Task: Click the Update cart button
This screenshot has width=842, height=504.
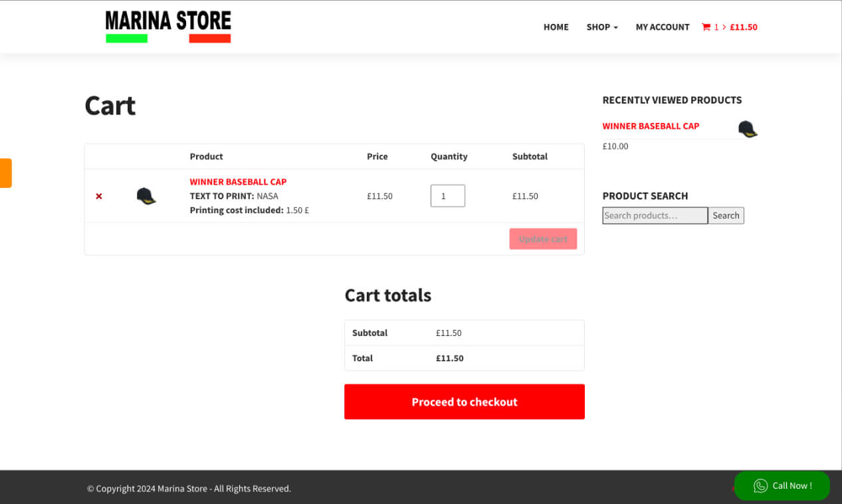Action: pyautogui.click(x=542, y=238)
